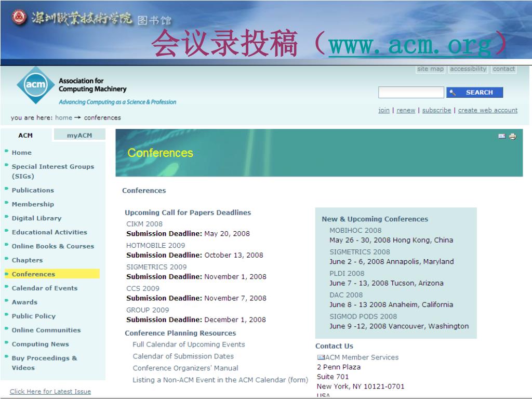
Task: Click 'Upcoming Call for Papers Deadlines' heading
Action: (188, 212)
